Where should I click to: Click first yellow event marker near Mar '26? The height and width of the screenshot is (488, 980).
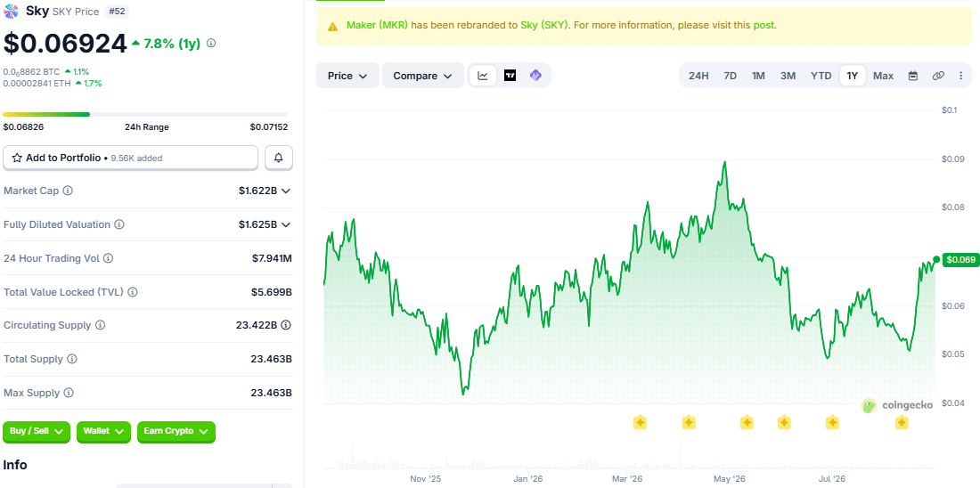(x=640, y=423)
